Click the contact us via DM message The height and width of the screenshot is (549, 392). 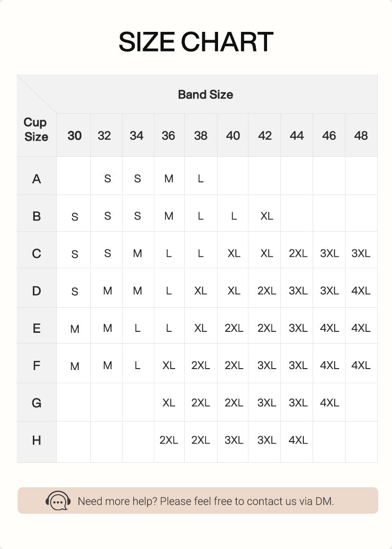206,501
